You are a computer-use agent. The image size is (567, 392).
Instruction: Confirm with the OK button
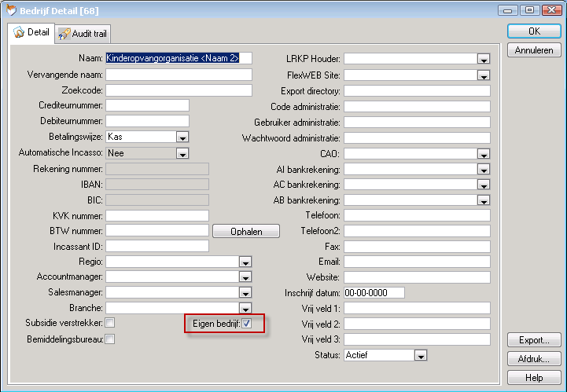coord(534,31)
